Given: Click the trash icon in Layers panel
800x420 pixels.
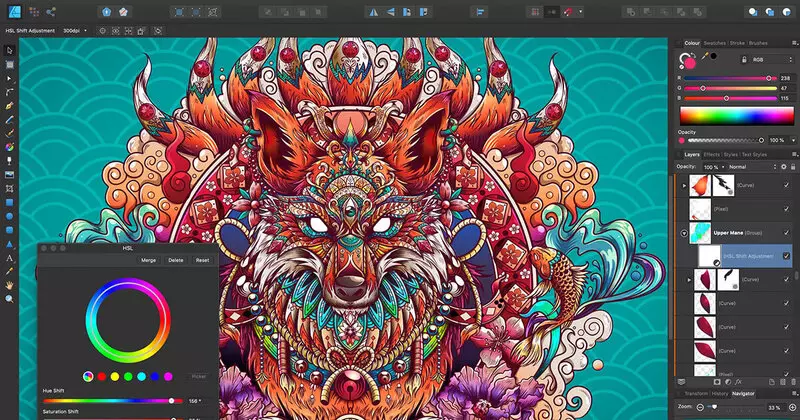Looking at the screenshot, I should 792,382.
